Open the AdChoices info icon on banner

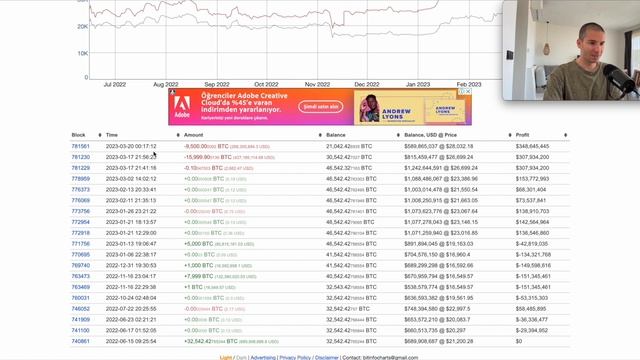point(462,91)
